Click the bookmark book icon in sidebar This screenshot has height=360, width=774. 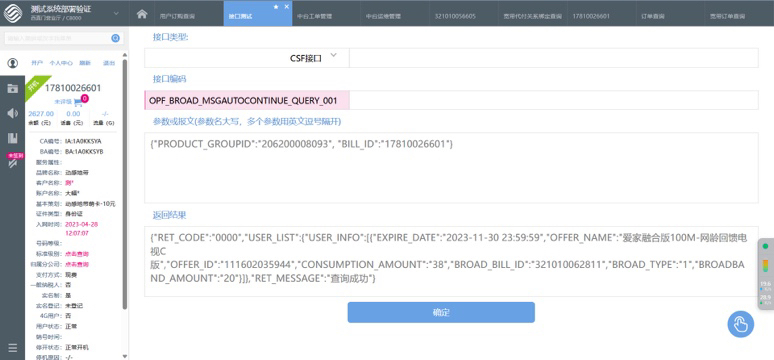pyautogui.click(x=13, y=138)
